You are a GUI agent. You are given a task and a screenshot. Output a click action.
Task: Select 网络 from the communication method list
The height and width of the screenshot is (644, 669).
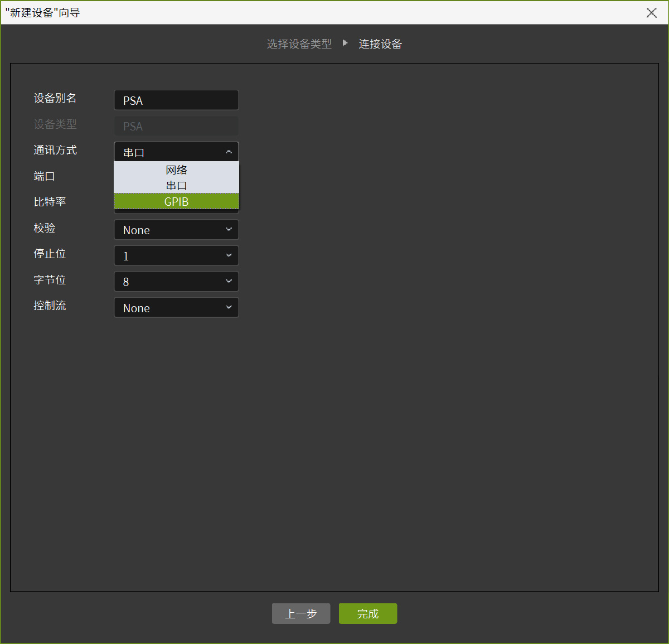click(x=176, y=170)
